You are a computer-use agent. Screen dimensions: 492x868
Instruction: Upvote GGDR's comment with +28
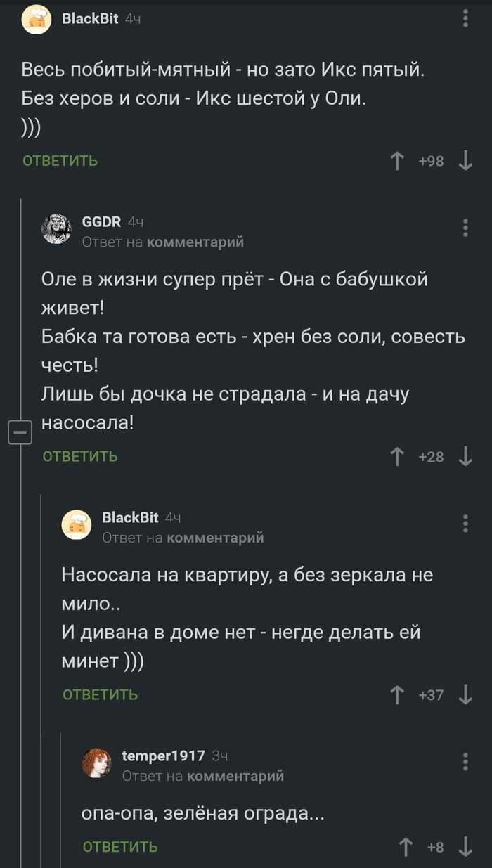pos(397,457)
